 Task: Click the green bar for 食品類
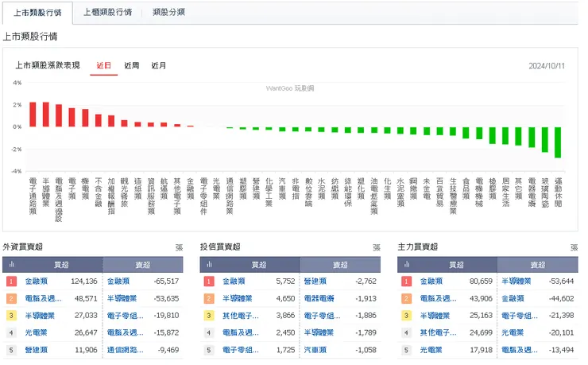coord(466,133)
